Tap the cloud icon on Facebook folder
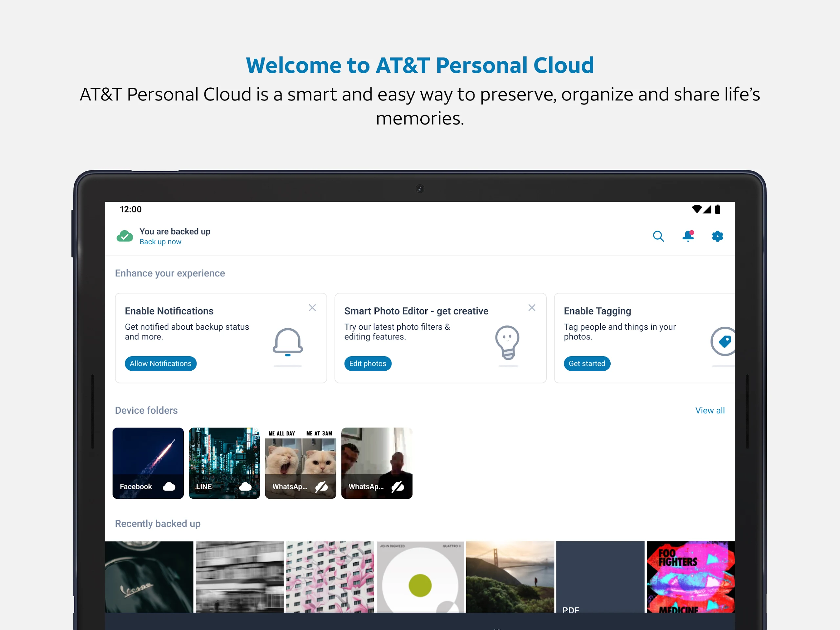Image resolution: width=840 pixels, height=630 pixels. coord(169,487)
